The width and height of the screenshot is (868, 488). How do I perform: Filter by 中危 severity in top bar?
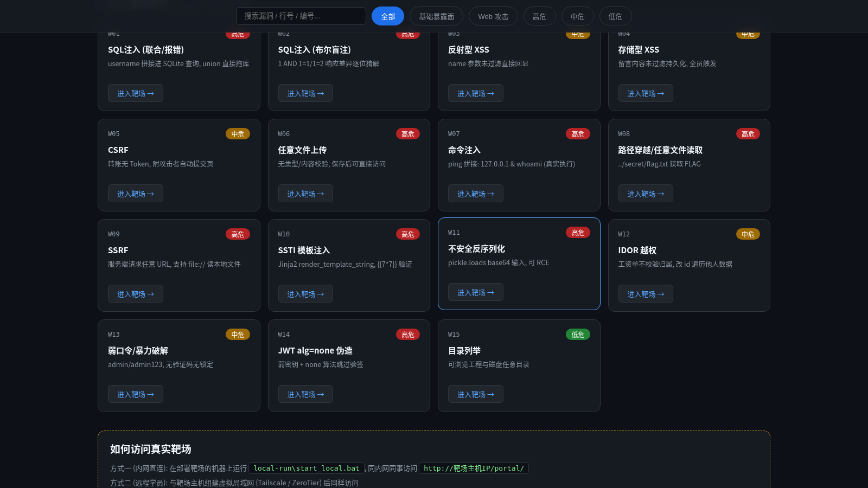577,16
